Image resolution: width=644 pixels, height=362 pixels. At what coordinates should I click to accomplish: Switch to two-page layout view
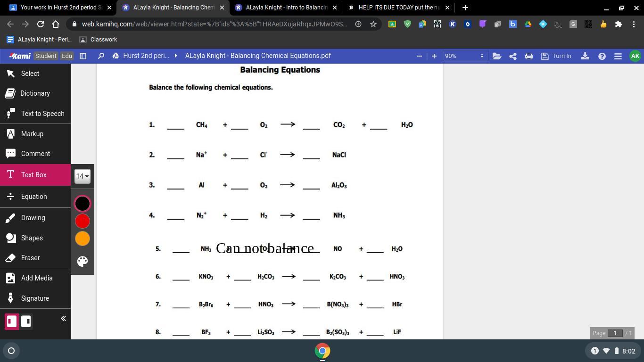tap(26, 321)
